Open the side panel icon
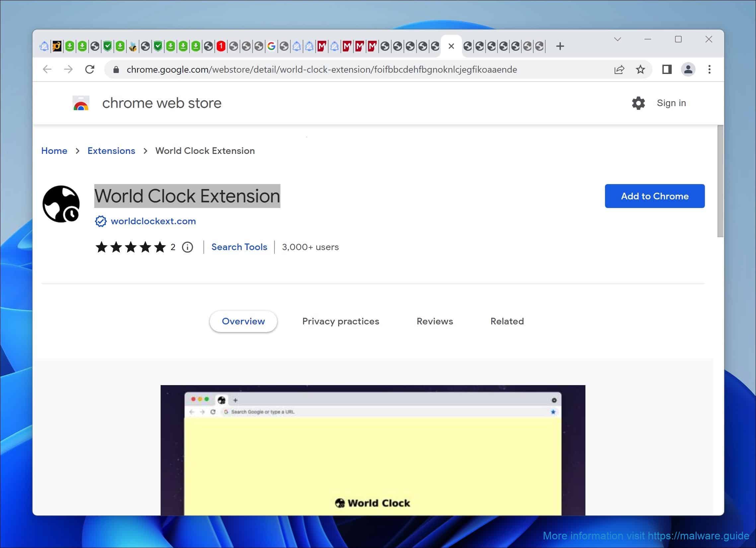Image resolution: width=756 pixels, height=548 pixels. (667, 69)
